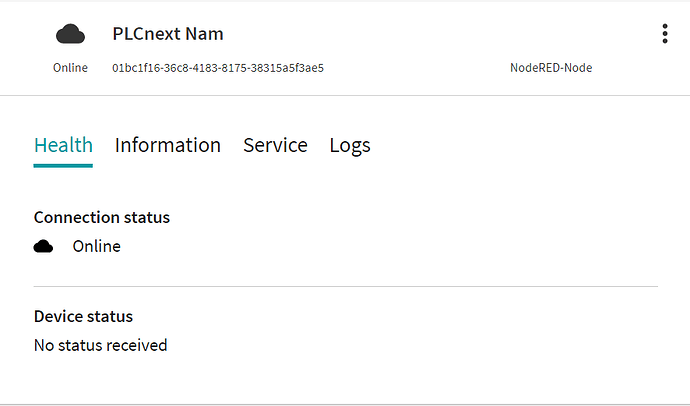Click the Device status heading
The image size is (690, 406).
tap(83, 316)
